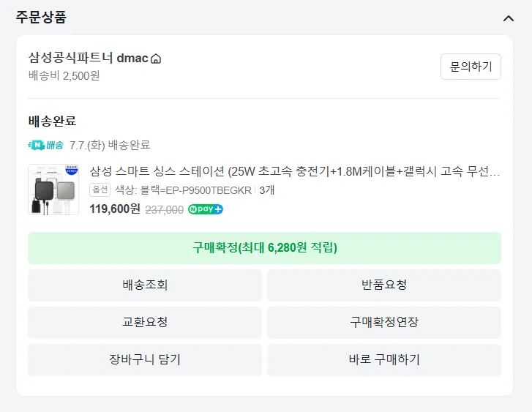Click the N배송 delivery badge icon

46,145
